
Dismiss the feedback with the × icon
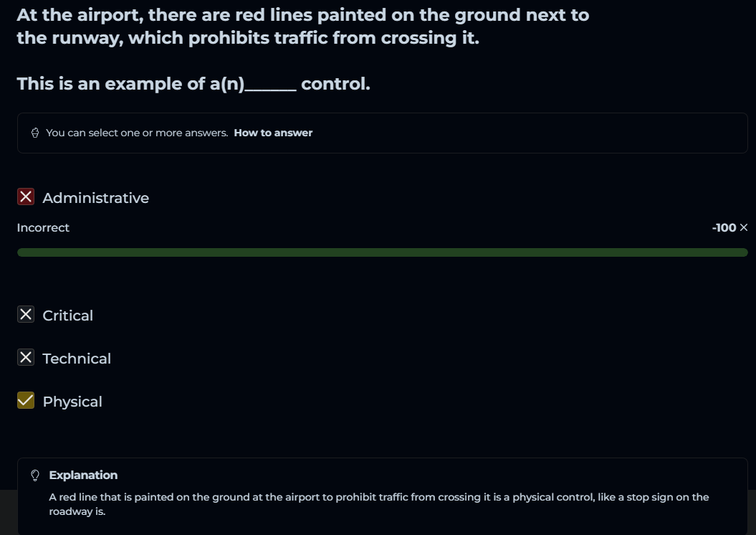click(x=743, y=227)
